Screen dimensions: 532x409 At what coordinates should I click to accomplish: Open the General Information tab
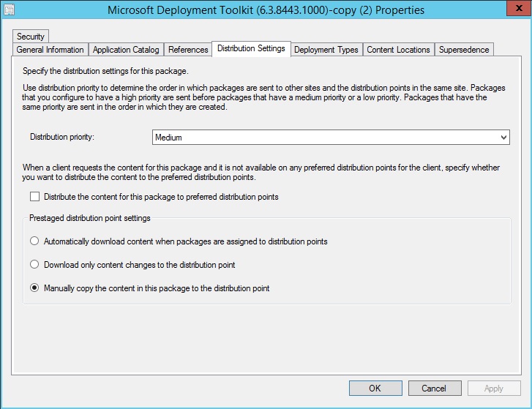pyautogui.click(x=50, y=50)
